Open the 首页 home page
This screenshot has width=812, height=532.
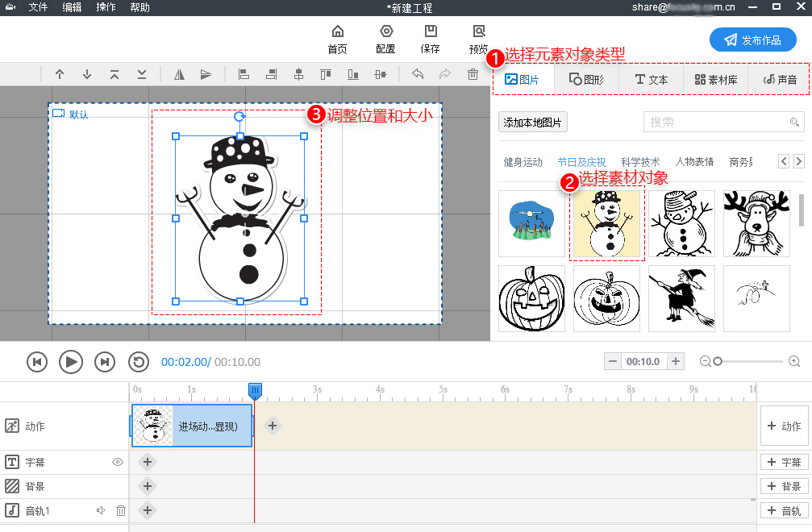click(x=338, y=39)
